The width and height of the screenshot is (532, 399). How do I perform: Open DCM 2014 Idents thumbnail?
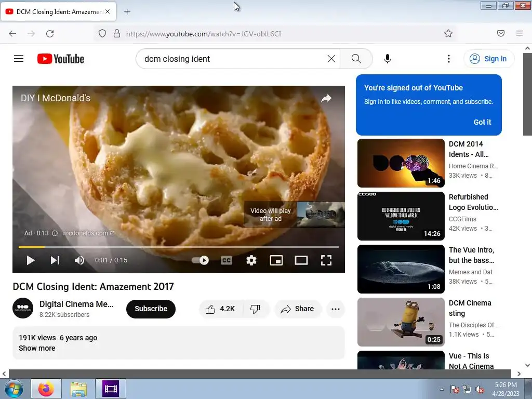tap(401, 163)
